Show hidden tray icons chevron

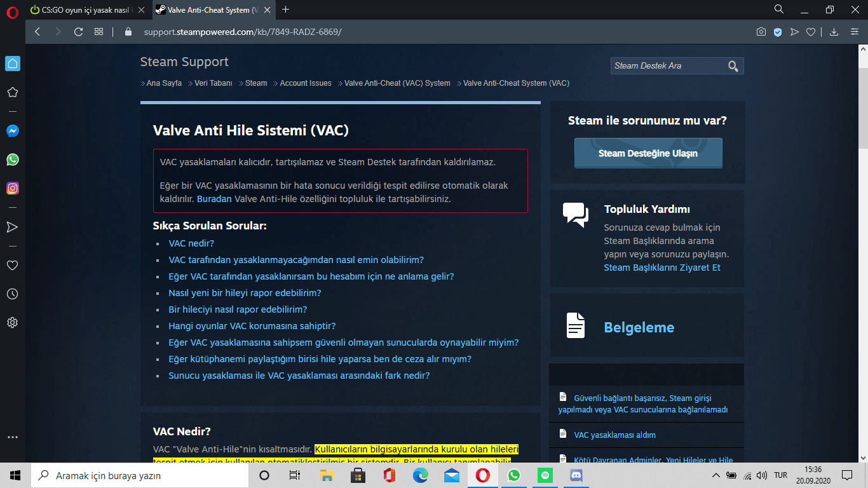[716, 475]
